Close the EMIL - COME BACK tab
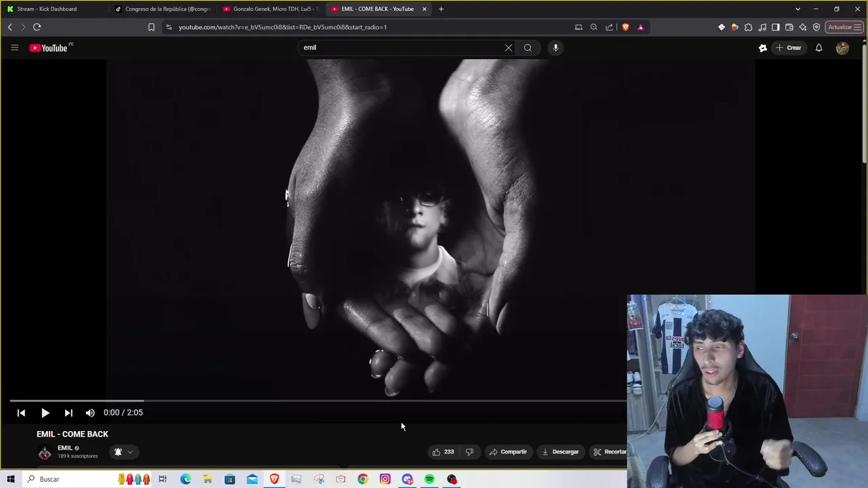Screen dimensions: 868x488 point(425,9)
